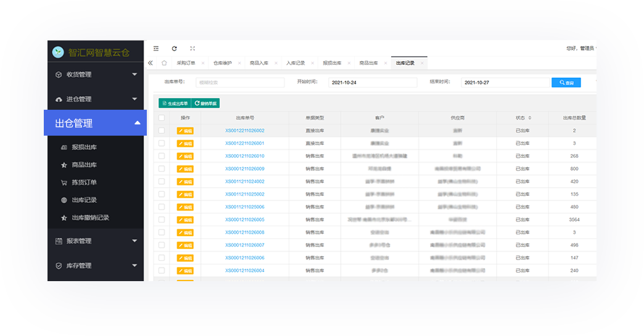Click the 拣货订单 cart icon

pyautogui.click(x=64, y=182)
